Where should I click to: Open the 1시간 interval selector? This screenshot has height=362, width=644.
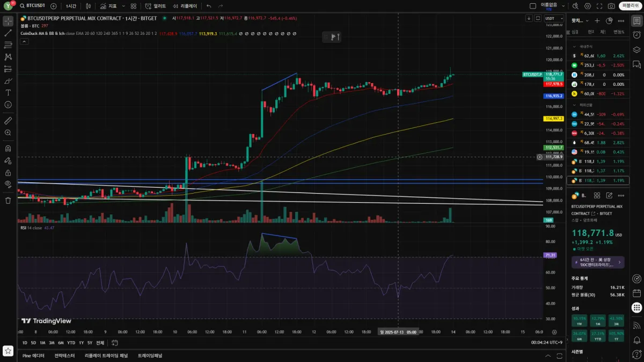click(x=71, y=6)
